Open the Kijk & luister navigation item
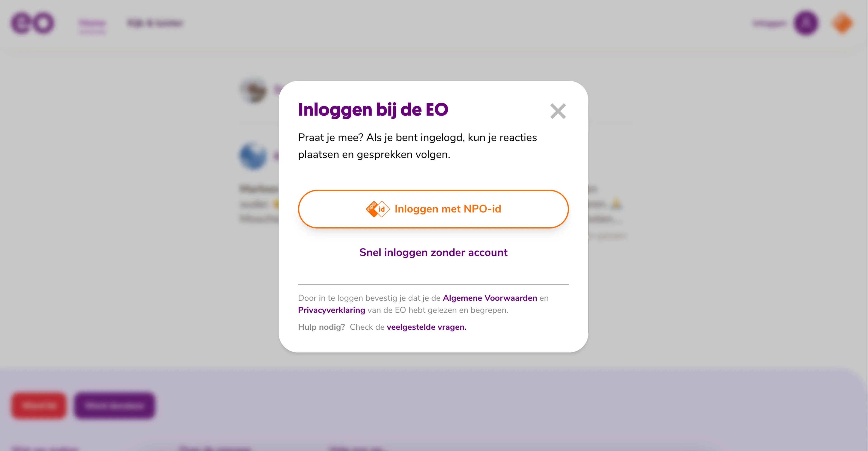Image resolution: width=868 pixels, height=451 pixels. point(155,23)
